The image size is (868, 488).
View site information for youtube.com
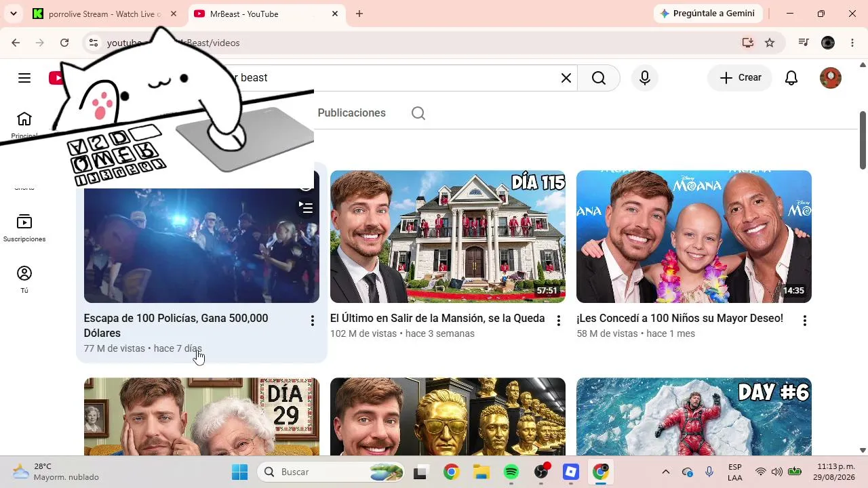pos(94,43)
